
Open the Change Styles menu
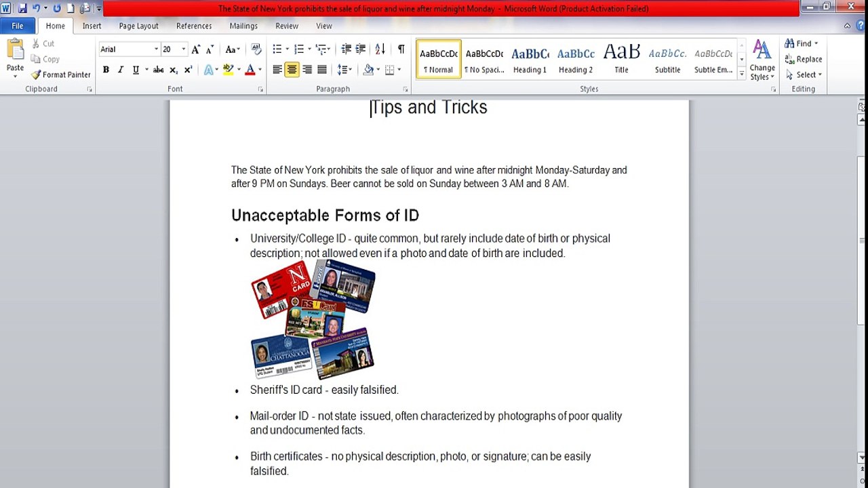(762, 60)
